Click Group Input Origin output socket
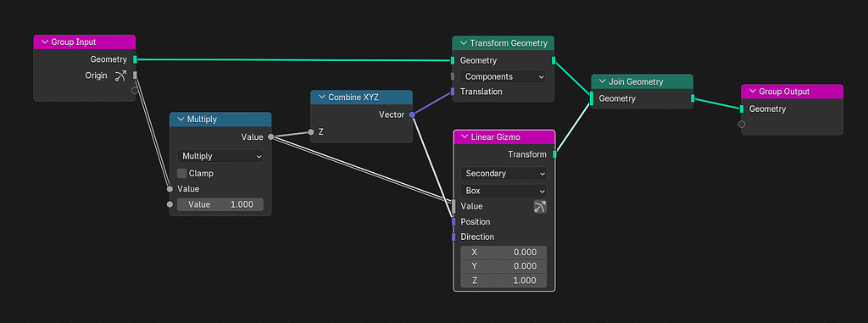 pyautogui.click(x=135, y=75)
